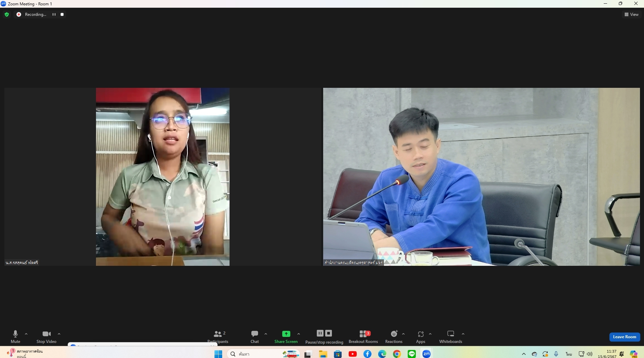Mute the microphone in Zoom toolbar
Screen dimensions: 644x358
[x=15, y=337]
